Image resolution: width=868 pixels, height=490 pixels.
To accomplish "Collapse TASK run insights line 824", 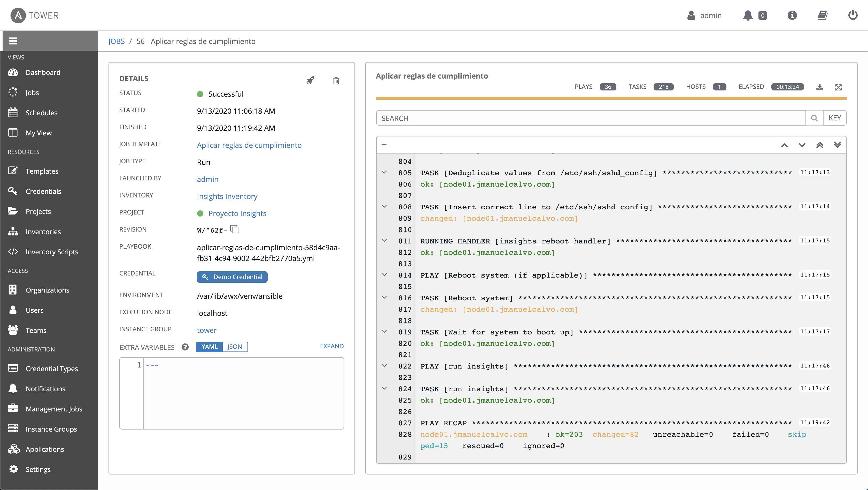I will click(x=384, y=388).
